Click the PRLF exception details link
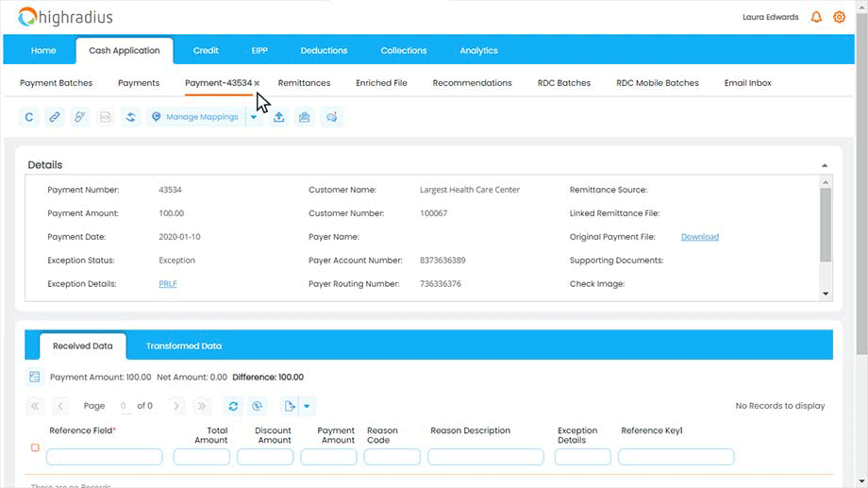868x488 pixels. [x=168, y=284]
